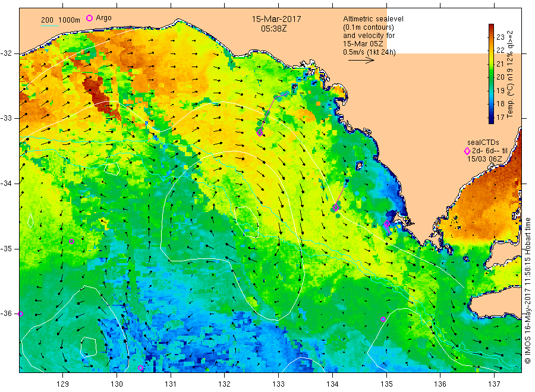Click the longitude label 136
Image resolution: width=535 pixels, height=392 pixels.
[440, 384]
